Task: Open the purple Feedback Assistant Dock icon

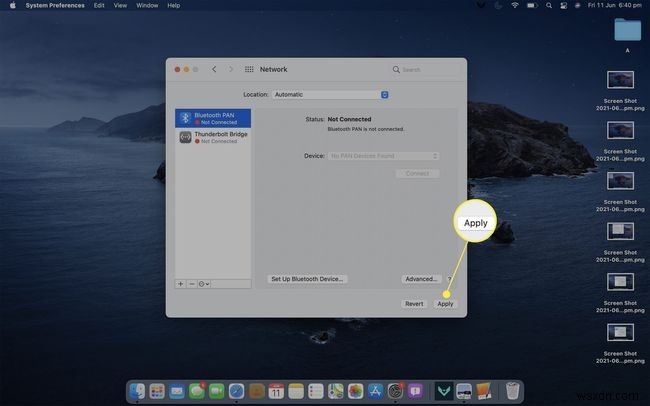Action: 415,391
